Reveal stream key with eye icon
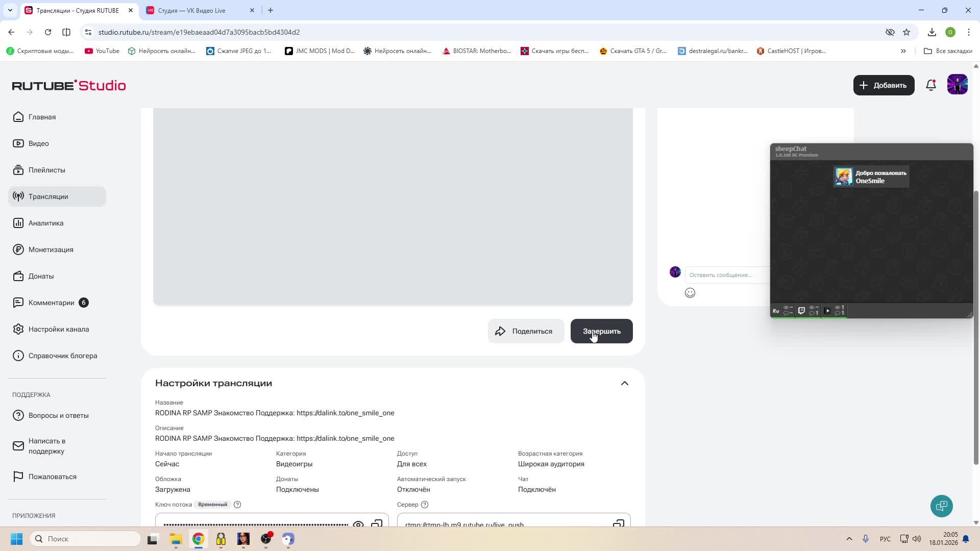The width and height of the screenshot is (980, 551). coord(358,524)
